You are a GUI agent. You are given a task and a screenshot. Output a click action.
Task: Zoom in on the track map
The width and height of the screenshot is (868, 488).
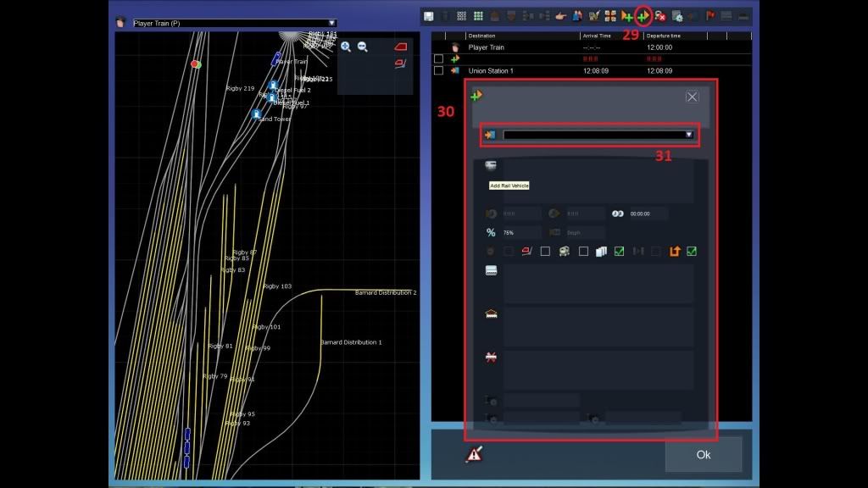pos(346,47)
